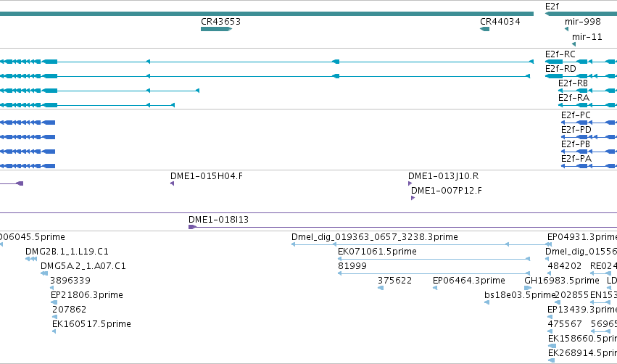
Task: Select the E2f-PB protein feature
Action: pyautogui.click(x=589, y=152)
